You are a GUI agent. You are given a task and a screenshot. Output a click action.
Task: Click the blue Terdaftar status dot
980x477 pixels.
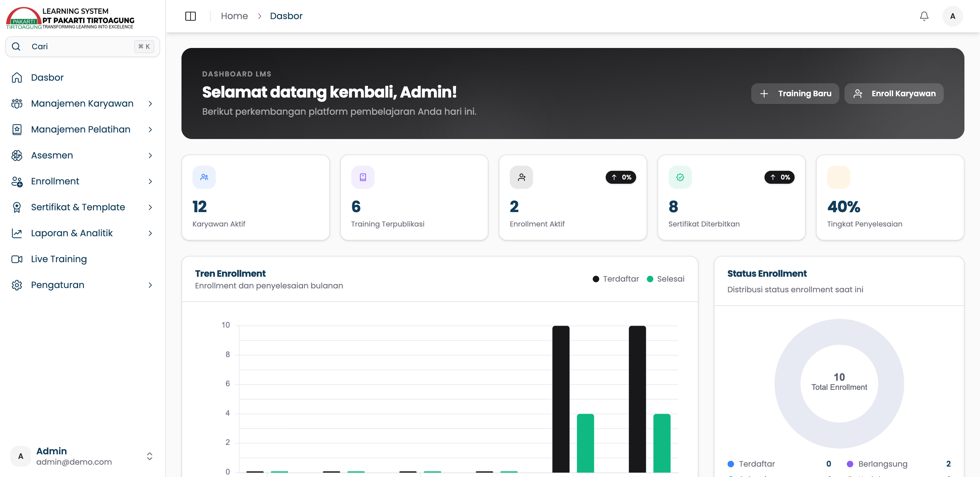coord(730,464)
